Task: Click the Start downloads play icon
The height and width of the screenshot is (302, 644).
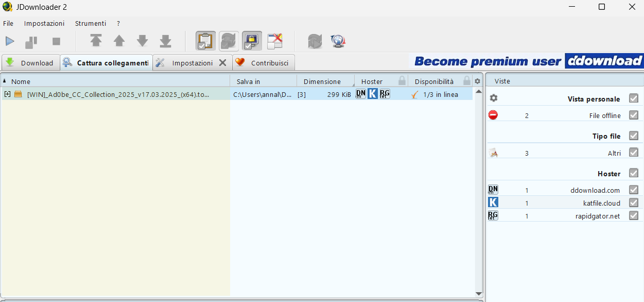Action: (x=10, y=41)
